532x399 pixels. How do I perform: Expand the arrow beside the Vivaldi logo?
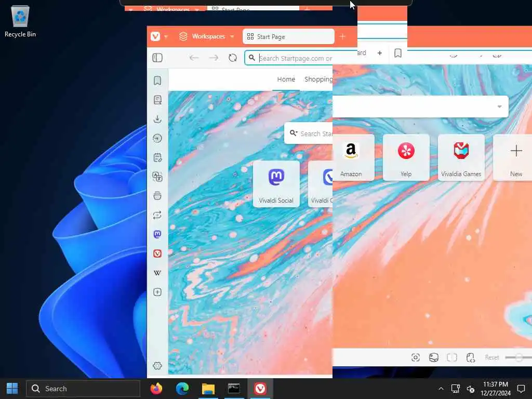coord(166,37)
